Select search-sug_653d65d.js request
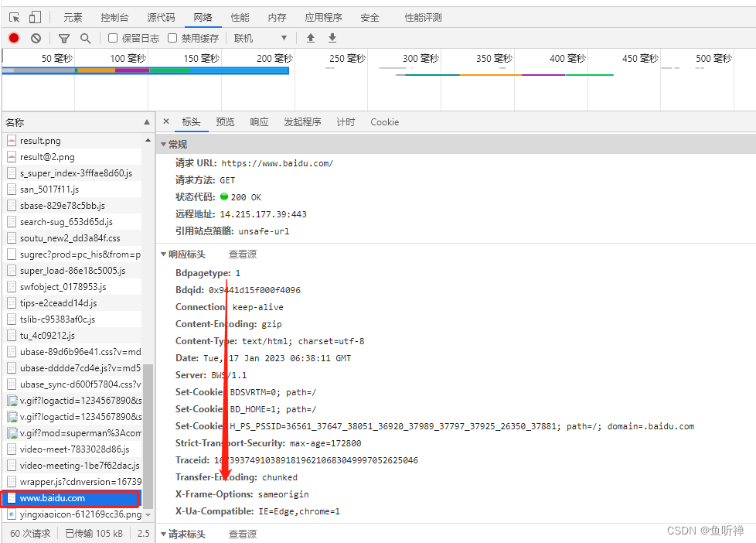Screen dimensions: 756x543 coord(73,222)
